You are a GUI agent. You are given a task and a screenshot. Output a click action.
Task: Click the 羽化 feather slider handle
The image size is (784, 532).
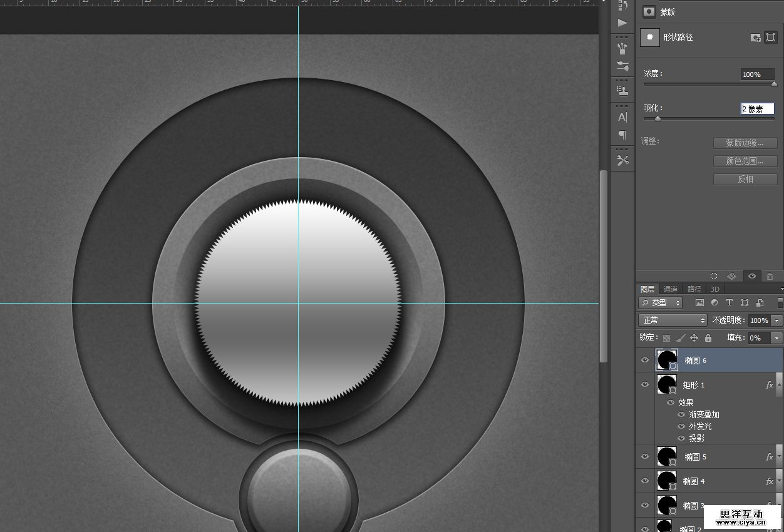coord(658,118)
